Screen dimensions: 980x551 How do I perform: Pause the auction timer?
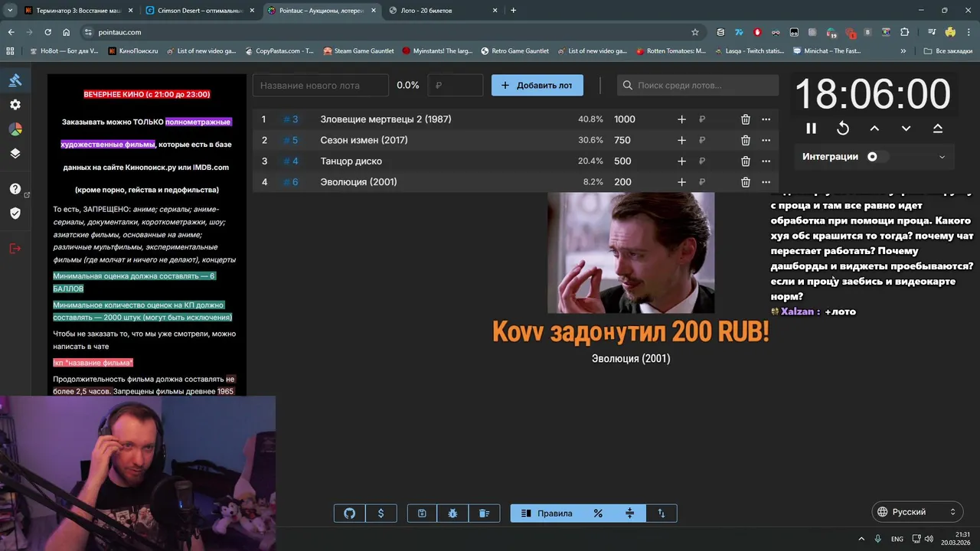click(x=811, y=129)
